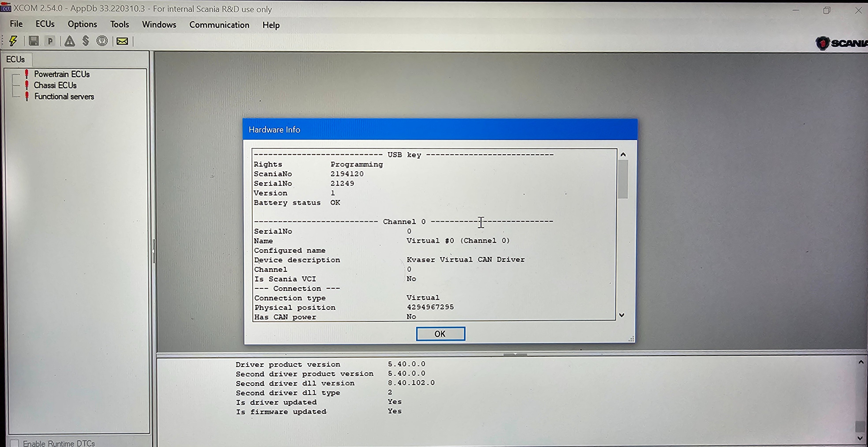Viewport: 868px width, 447px height.
Task: Click the Hardware Info scrollbar thumb
Action: (623, 179)
